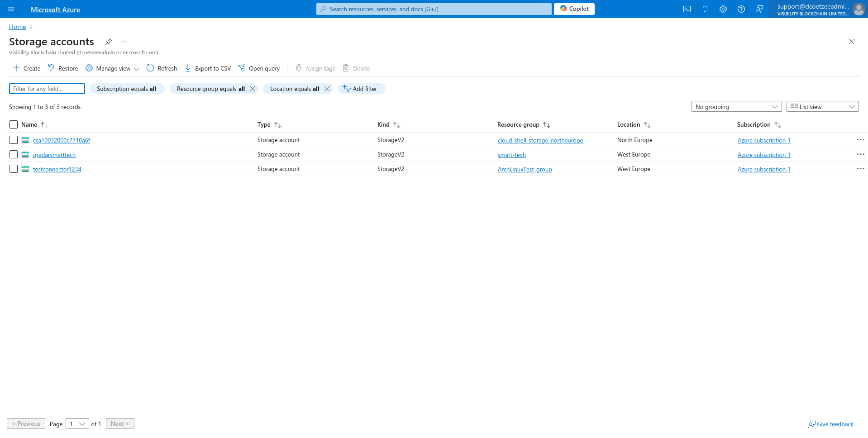Open the hamburger portal menu
868x438 pixels.
pyautogui.click(x=11, y=9)
